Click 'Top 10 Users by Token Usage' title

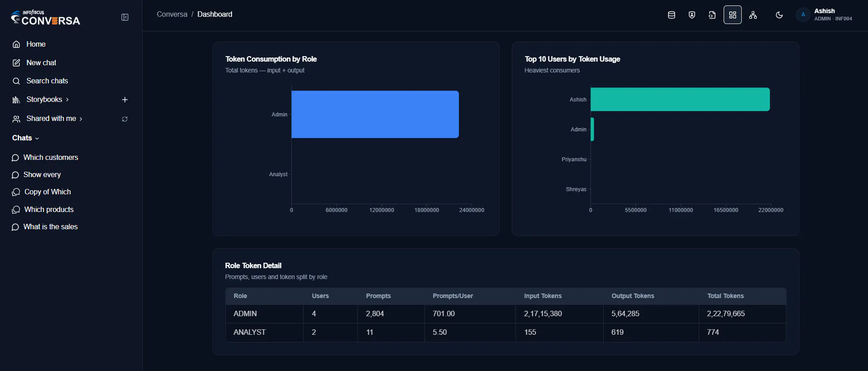[x=572, y=59]
